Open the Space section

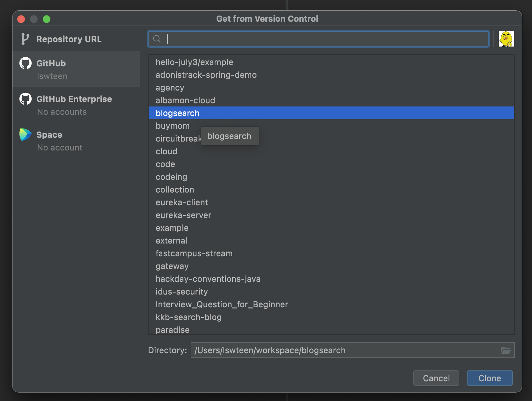coord(76,140)
